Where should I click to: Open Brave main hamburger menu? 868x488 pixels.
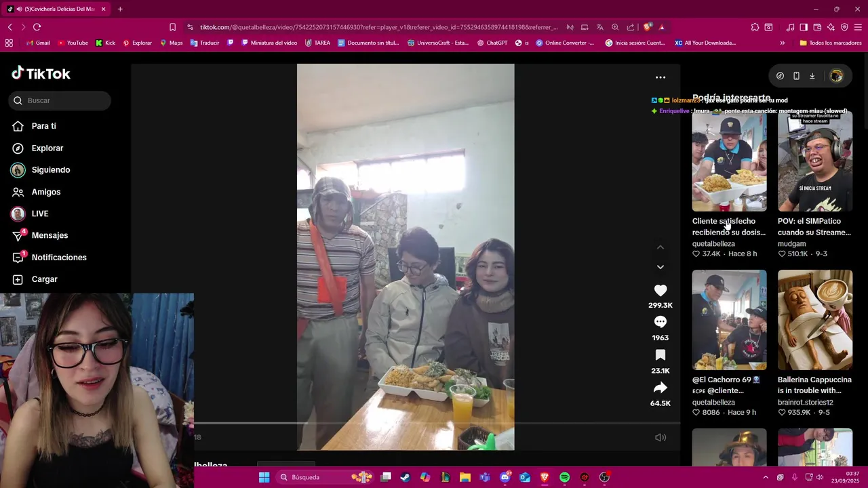(x=858, y=27)
